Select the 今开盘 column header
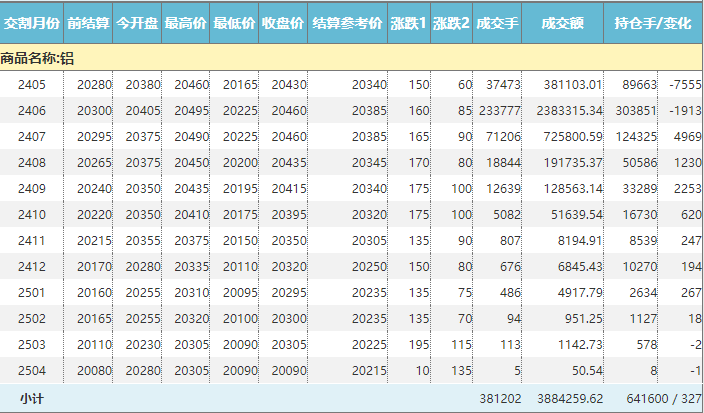 (137, 22)
